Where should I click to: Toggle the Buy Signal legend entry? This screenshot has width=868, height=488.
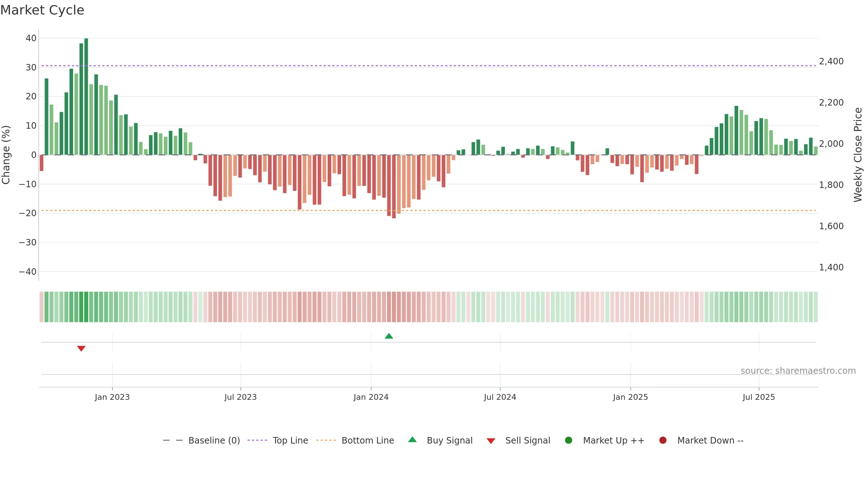click(440, 440)
